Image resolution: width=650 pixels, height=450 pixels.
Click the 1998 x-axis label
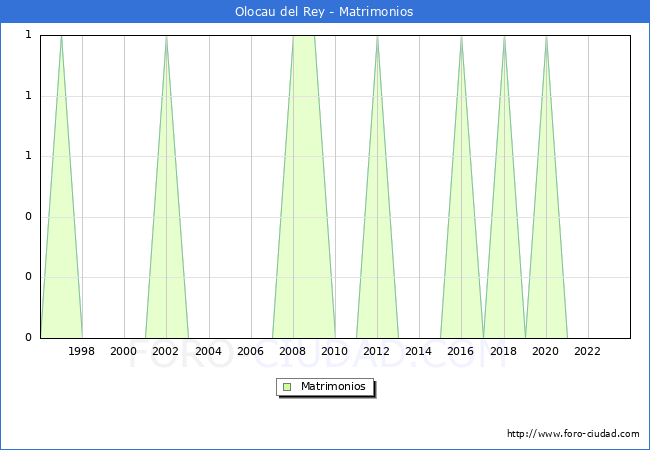click(x=81, y=351)
